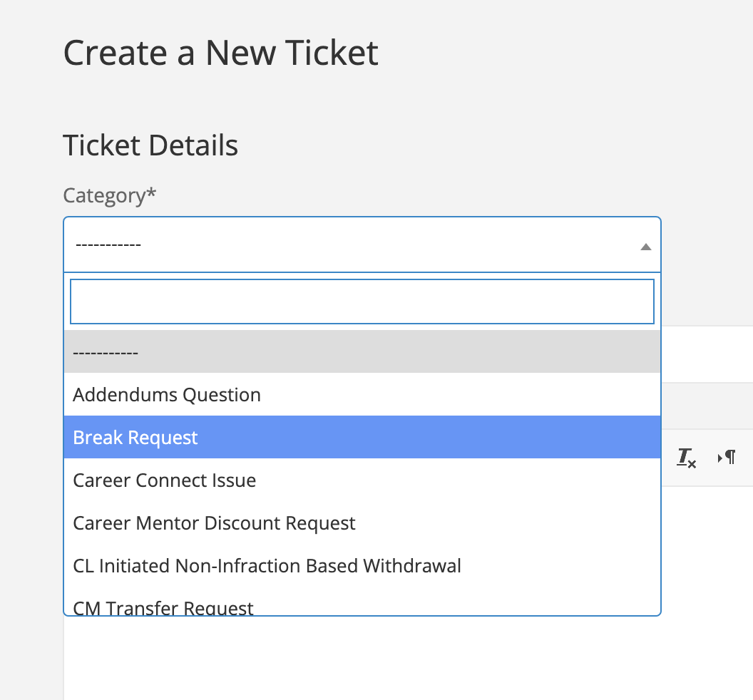This screenshot has width=753, height=700.
Task: Click the required asterisk beside Category
Action: point(151,194)
